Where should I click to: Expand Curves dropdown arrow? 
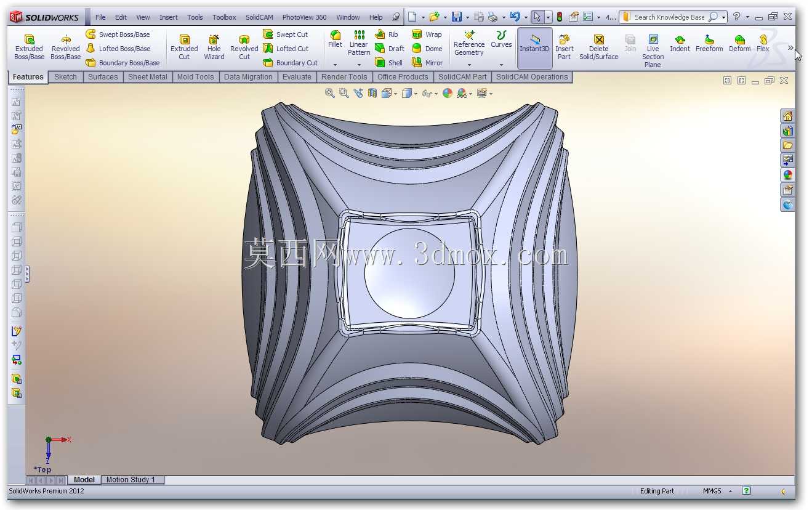pyautogui.click(x=501, y=65)
